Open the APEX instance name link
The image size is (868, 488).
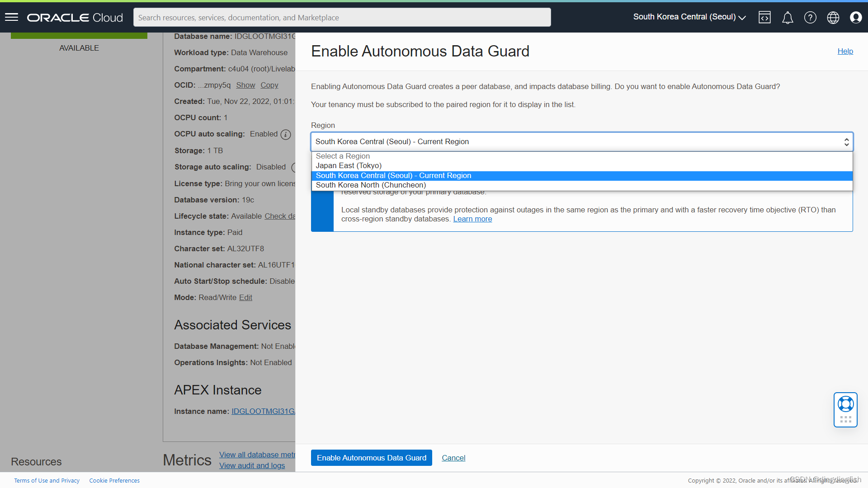coord(263,412)
